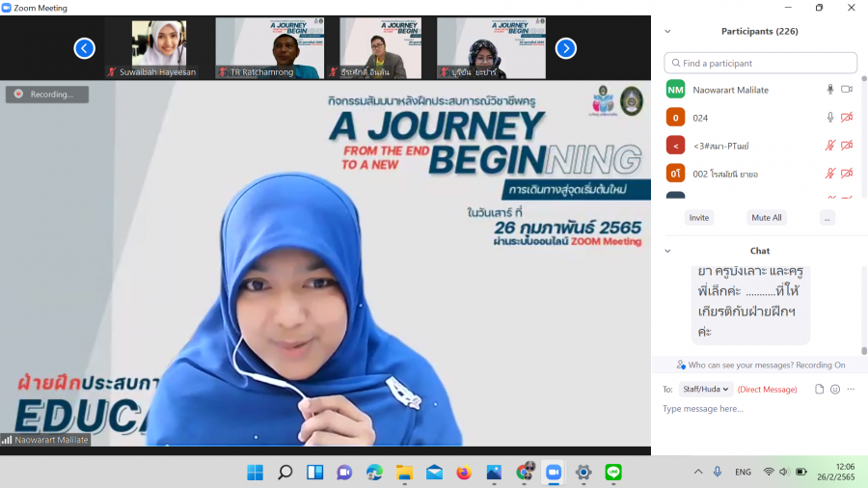Collapse the Participants panel
This screenshot has width=868, height=488.
667,32
